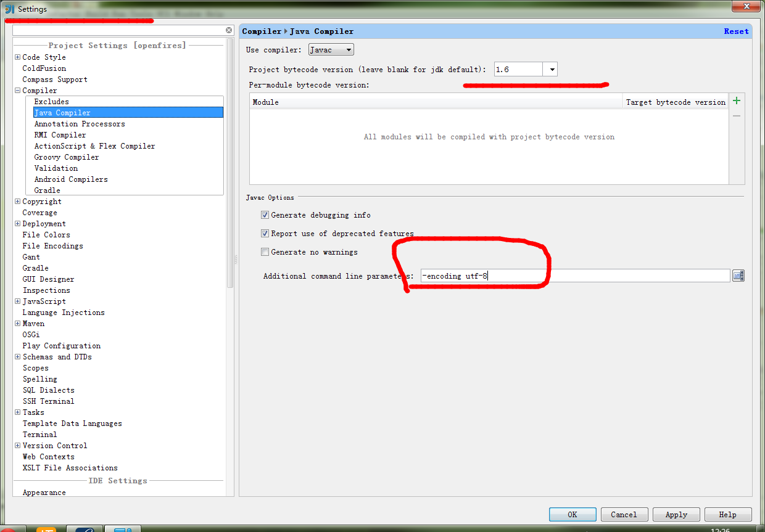Click the additional command line parameters field
Screen dimensions: 765x532
(x=574, y=275)
